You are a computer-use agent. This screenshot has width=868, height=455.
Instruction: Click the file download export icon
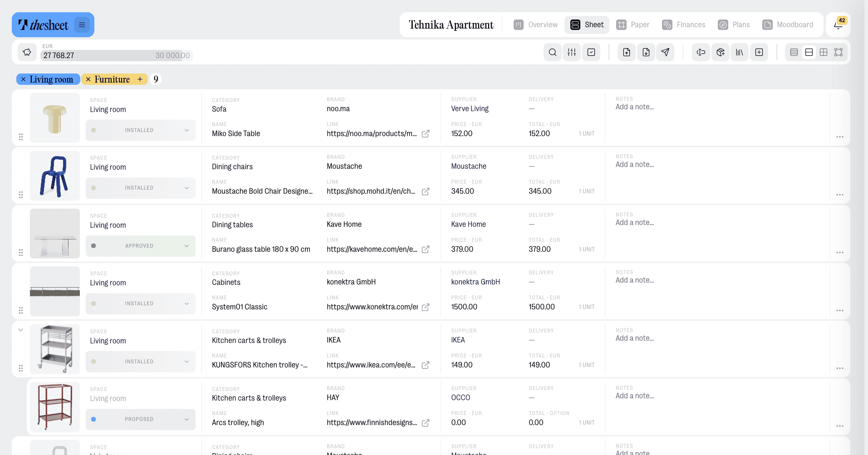click(646, 52)
